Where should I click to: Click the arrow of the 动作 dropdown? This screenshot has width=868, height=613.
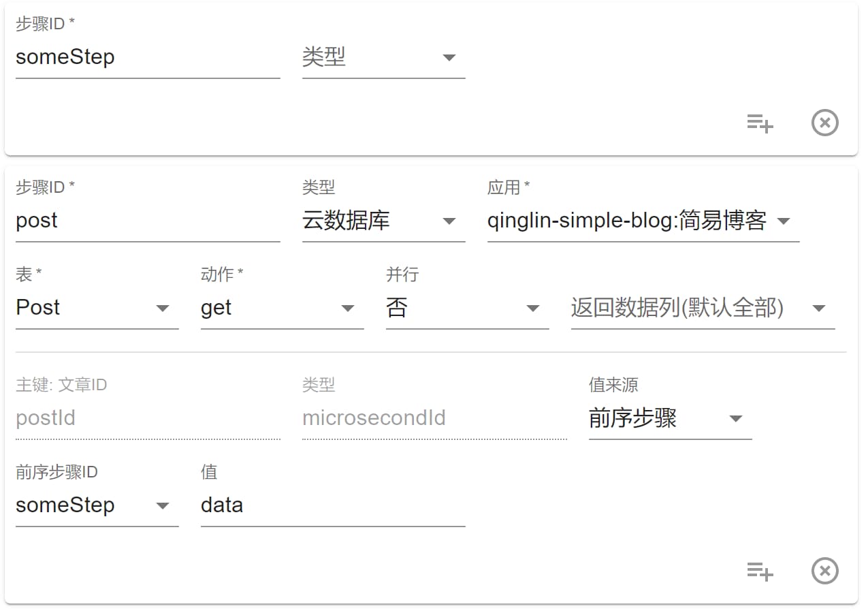coord(348,309)
